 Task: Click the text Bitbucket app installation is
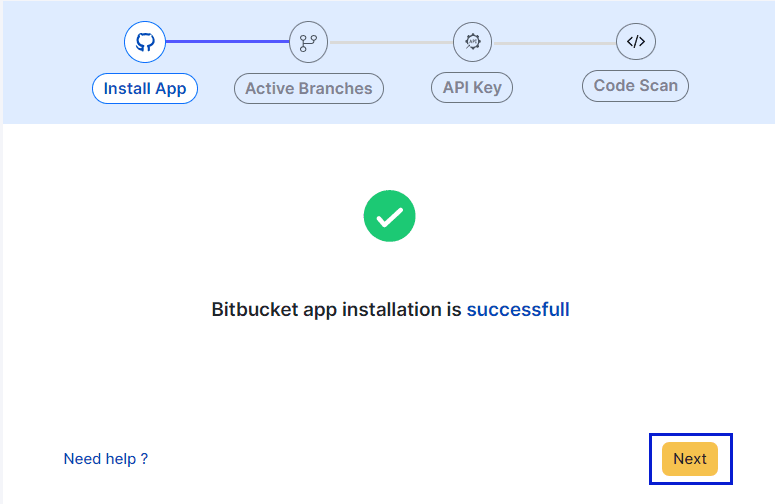click(x=337, y=310)
